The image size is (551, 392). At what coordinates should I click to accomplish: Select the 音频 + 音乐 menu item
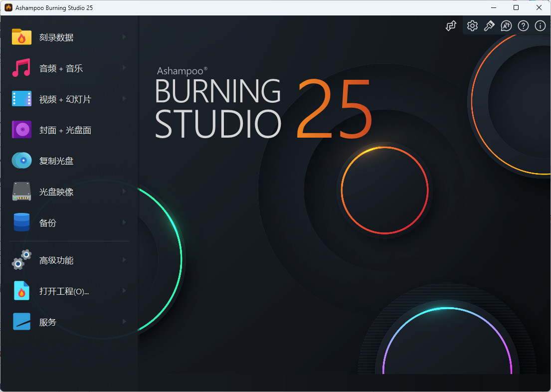[x=70, y=68]
